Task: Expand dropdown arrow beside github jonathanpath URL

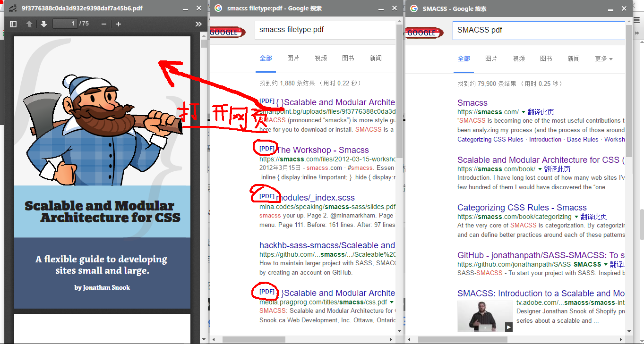Action: tap(606, 264)
